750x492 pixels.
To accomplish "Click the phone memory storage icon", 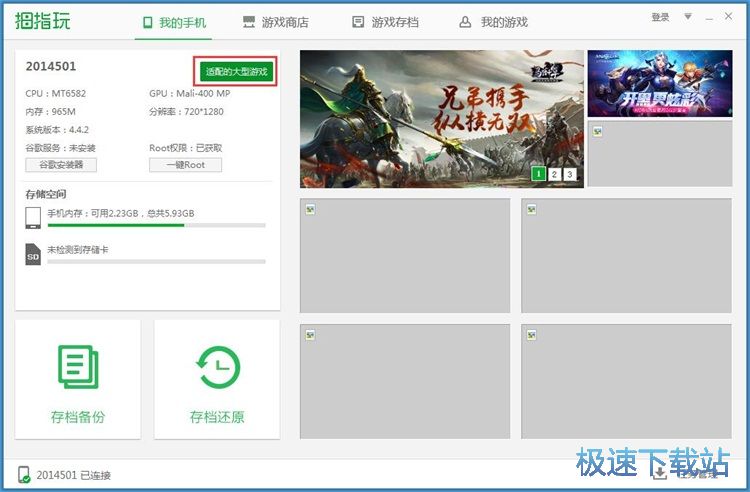I will click(x=33, y=218).
